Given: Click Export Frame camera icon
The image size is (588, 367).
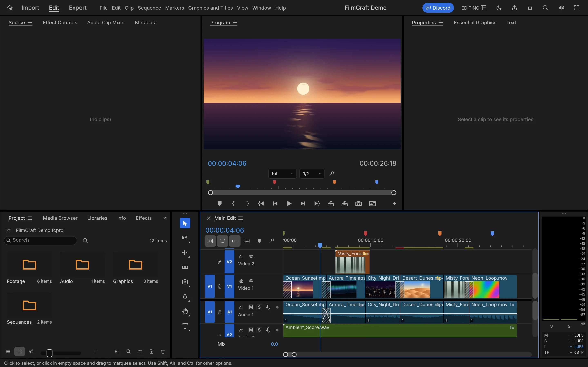Looking at the screenshot, I should [x=358, y=204].
